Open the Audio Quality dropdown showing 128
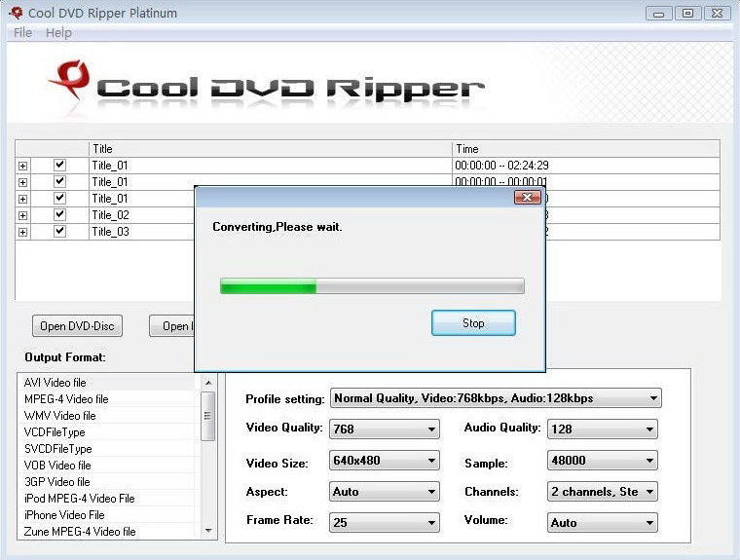Viewport: 740px width, 560px height. pyautogui.click(x=602, y=429)
